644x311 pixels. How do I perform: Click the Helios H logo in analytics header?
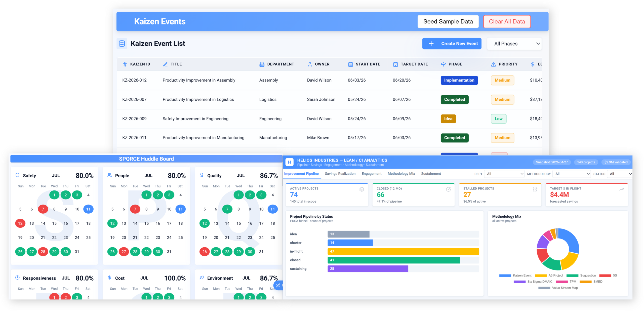coord(289,162)
